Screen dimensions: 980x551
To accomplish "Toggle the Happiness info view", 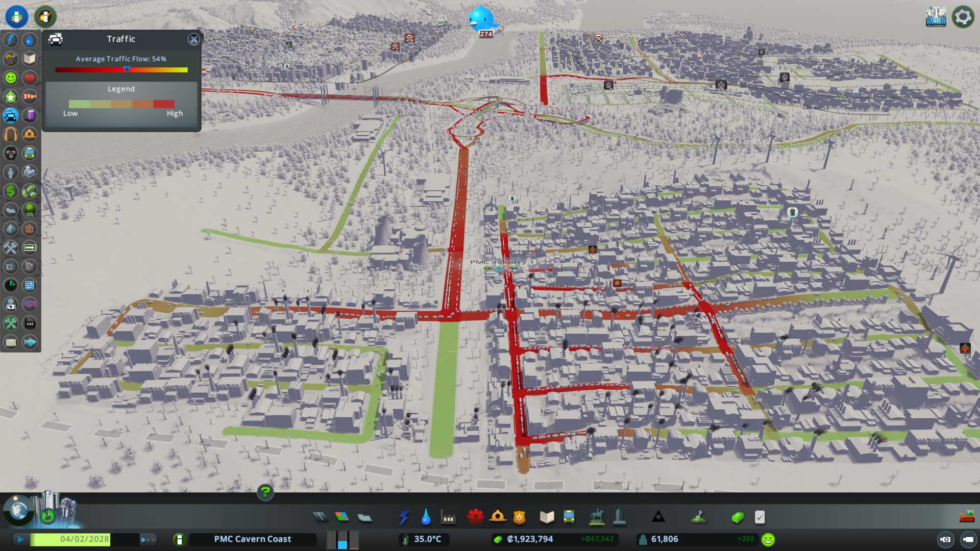I will pos(11,78).
